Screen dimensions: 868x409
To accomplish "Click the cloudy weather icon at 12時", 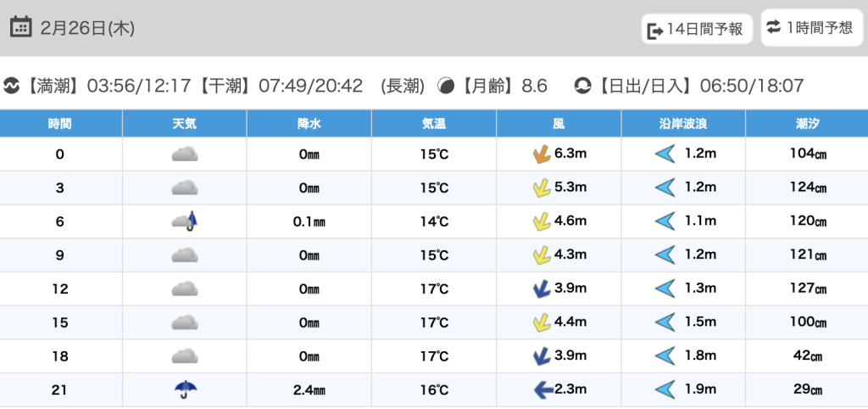I will (x=185, y=289).
